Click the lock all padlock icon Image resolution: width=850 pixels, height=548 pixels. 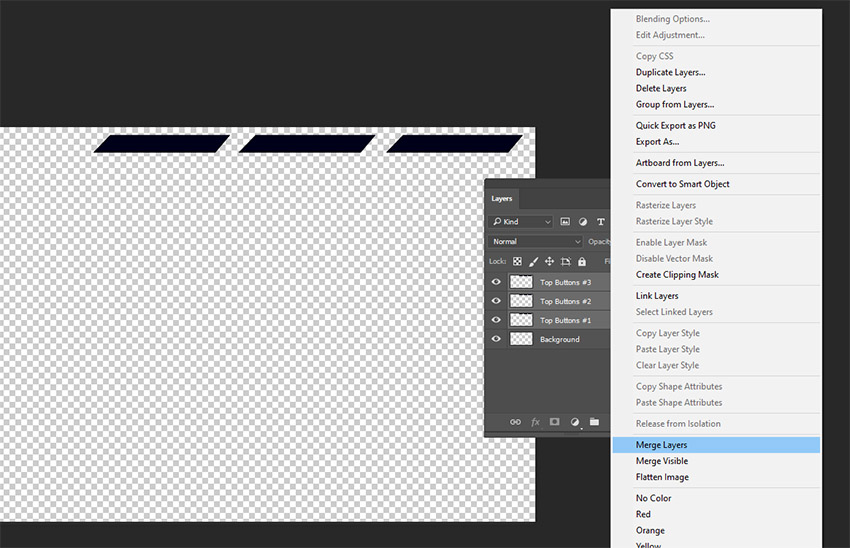tap(582, 261)
